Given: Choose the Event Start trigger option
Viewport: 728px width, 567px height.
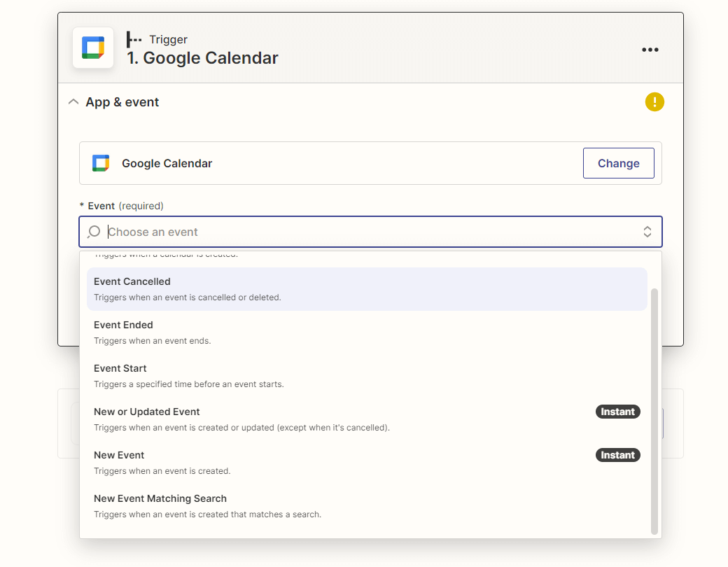Looking at the screenshot, I should pyautogui.click(x=367, y=376).
